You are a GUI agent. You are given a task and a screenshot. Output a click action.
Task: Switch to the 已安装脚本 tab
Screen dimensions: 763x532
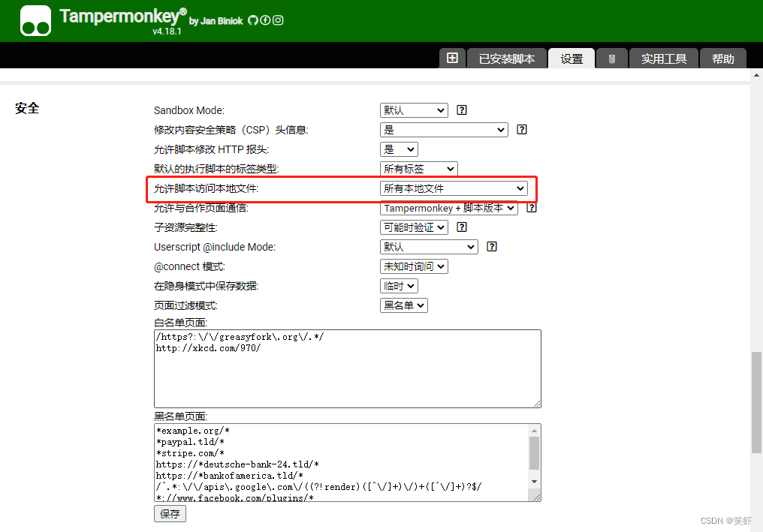[x=507, y=59]
